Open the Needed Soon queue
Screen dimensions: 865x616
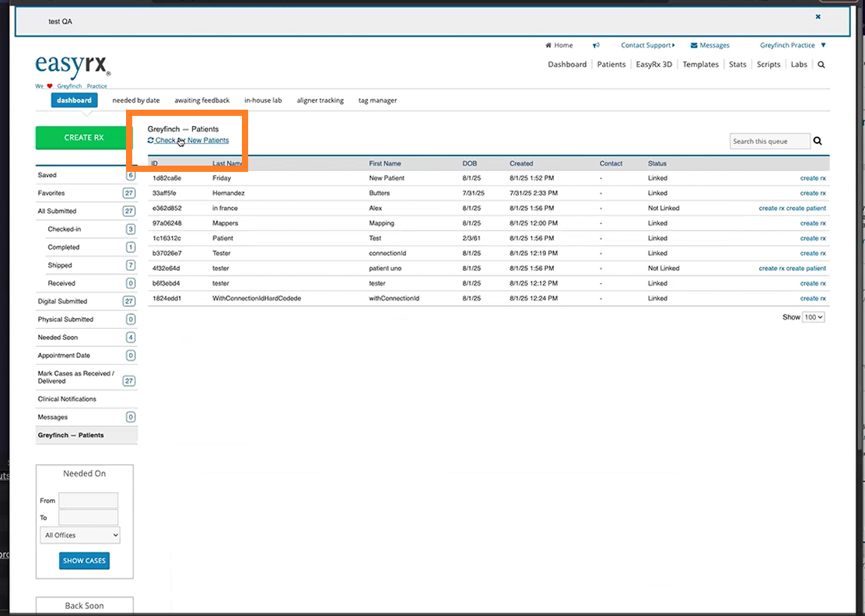pos(86,338)
